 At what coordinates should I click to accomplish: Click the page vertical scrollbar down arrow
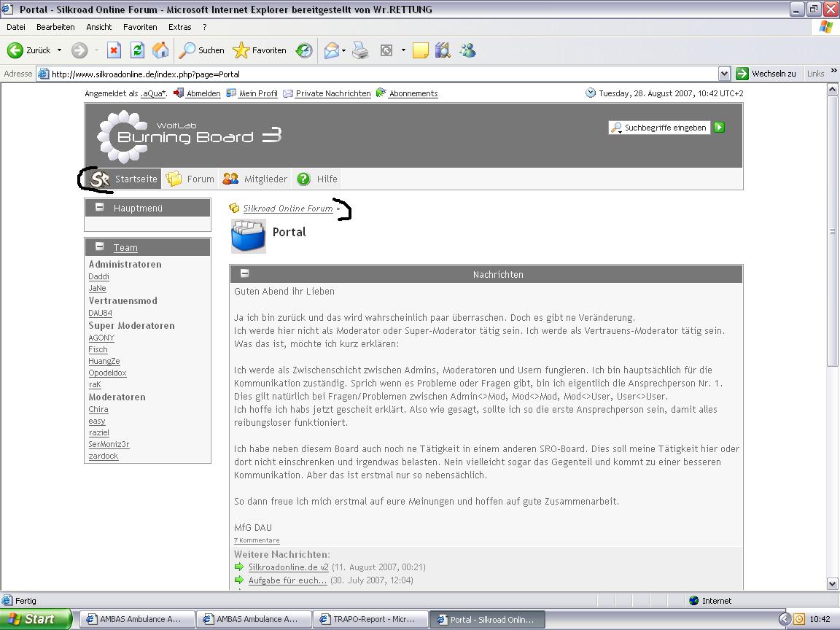click(x=833, y=583)
